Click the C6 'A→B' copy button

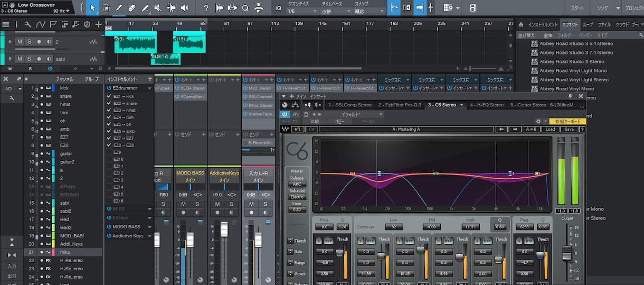(x=531, y=129)
